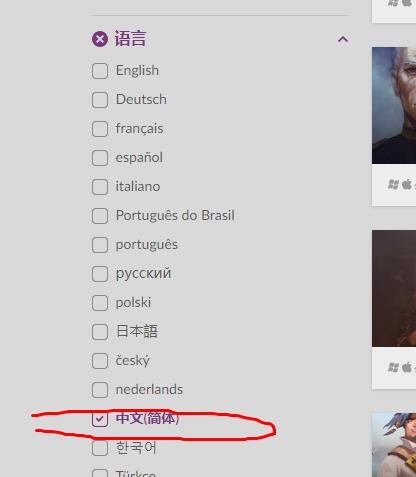Check the español option
Screen dimensions: 416x477
click(100, 158)
